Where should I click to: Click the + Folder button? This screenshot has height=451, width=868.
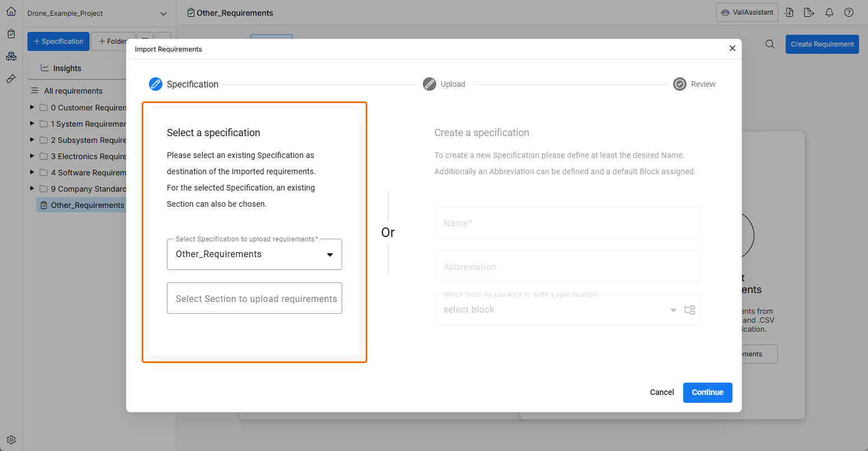coord(113,41)
